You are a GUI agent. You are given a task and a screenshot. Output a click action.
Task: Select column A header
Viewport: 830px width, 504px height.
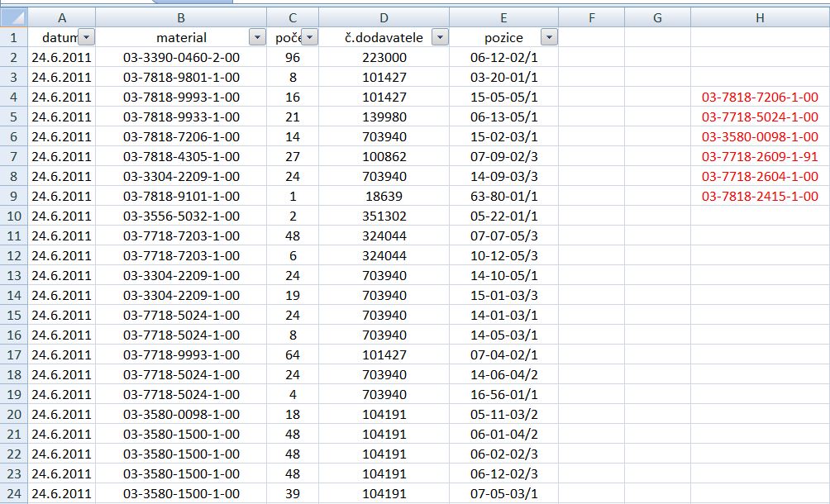pyautogui.click(x=62, y=17)
